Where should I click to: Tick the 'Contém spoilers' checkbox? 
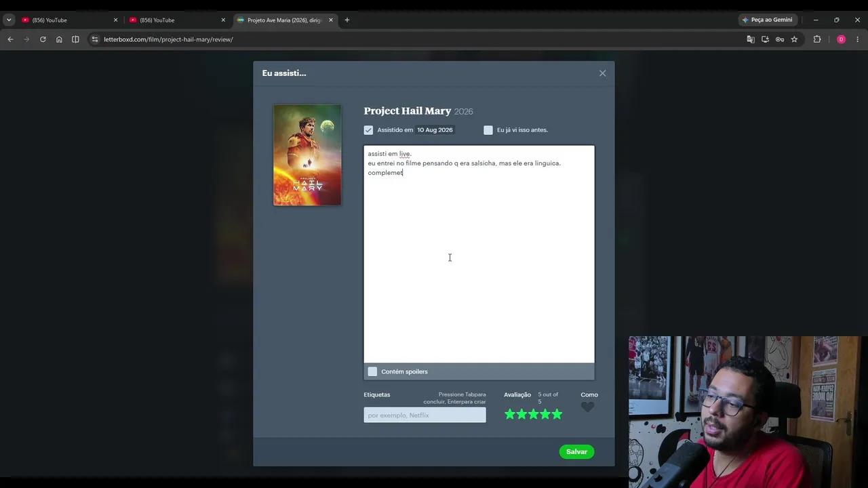[372, 371]
